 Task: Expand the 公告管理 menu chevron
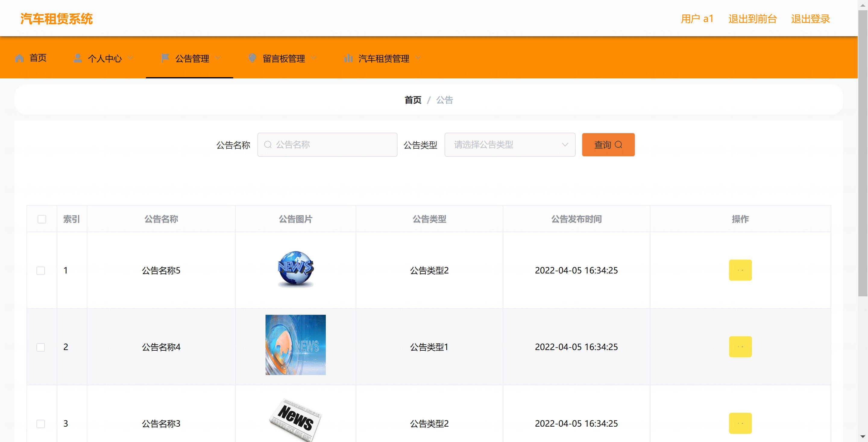pos(218,58)
